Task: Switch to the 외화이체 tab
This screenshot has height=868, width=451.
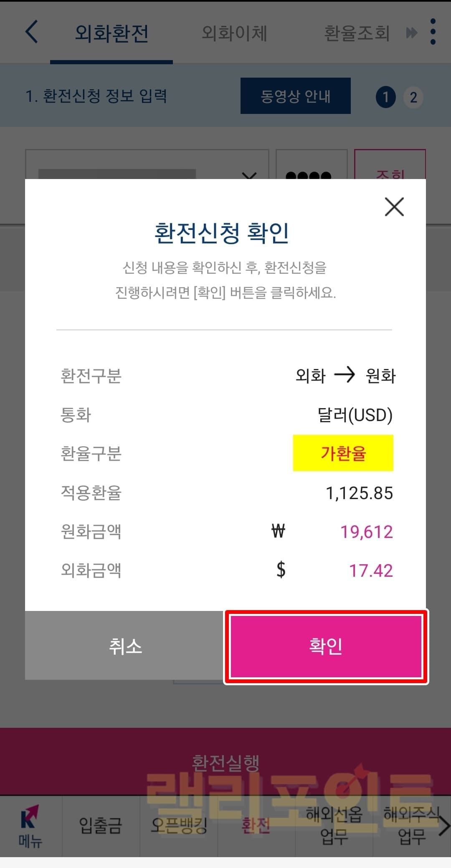Action: click(234, 33)
